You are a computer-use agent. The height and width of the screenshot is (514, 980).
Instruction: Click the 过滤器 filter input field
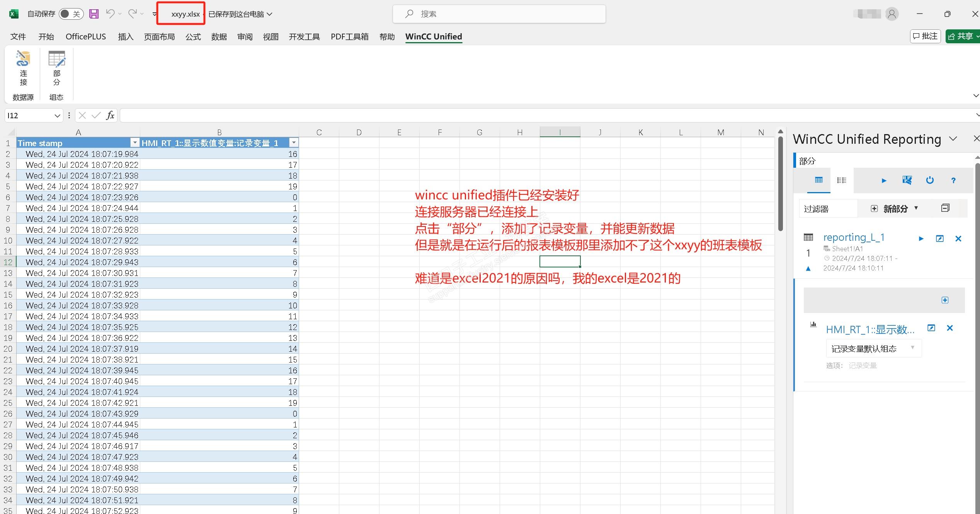pos(828,209)
